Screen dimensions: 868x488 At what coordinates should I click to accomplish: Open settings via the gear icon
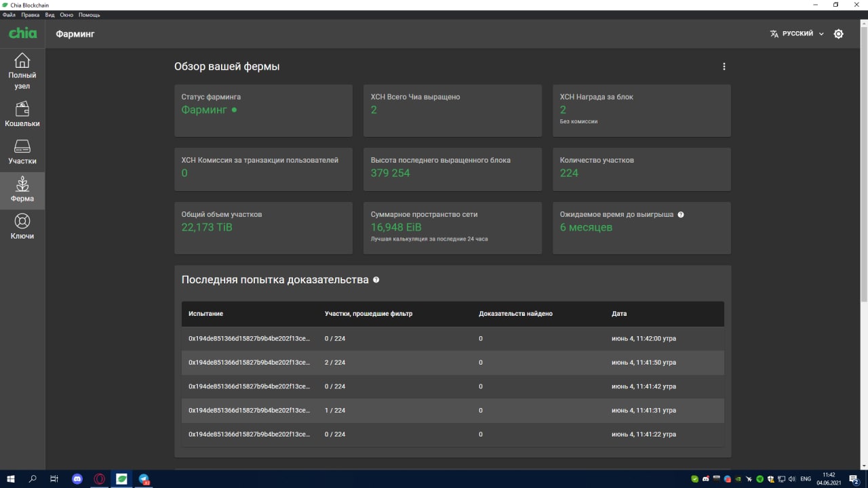(x=839, y=34)
